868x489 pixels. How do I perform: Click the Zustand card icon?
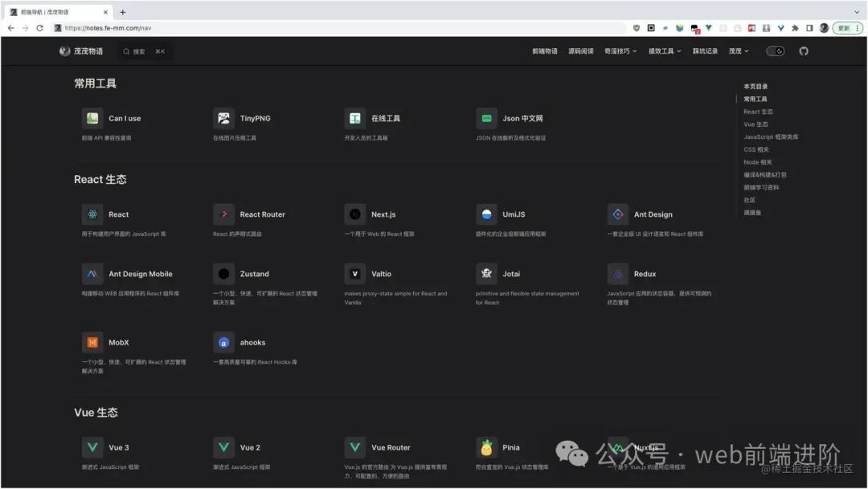click(223, 274)
